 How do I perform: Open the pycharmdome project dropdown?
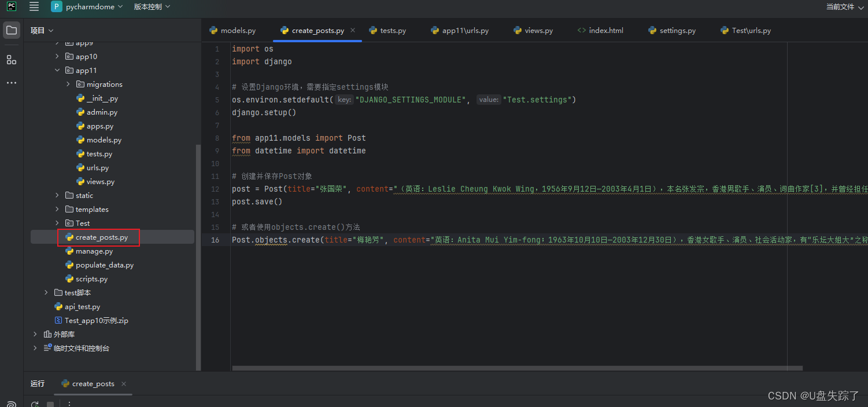[87, 6]
